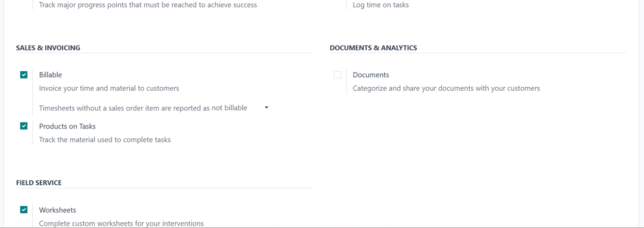
Task: Click the Documents & Analytics section heading
Action: point(373,48)
